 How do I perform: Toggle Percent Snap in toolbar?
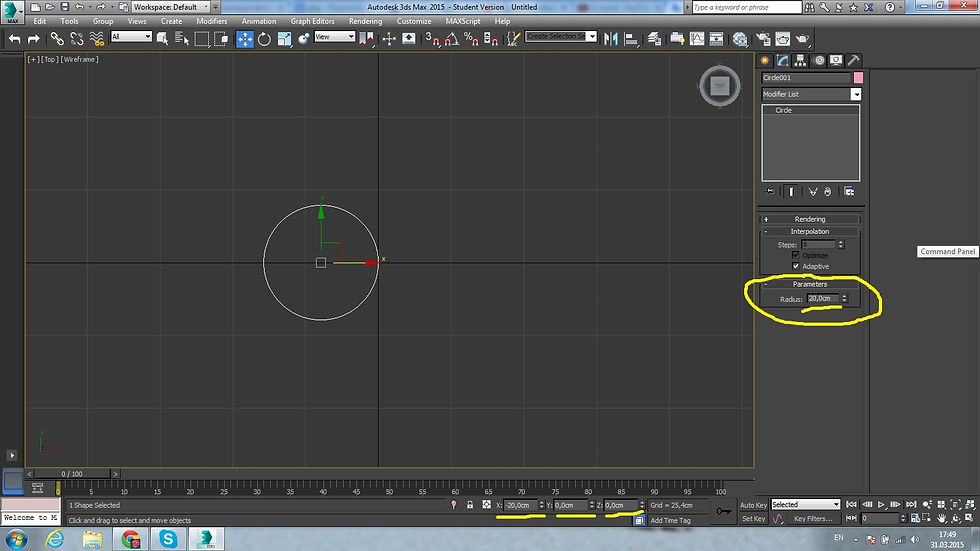tap(471, 39)
